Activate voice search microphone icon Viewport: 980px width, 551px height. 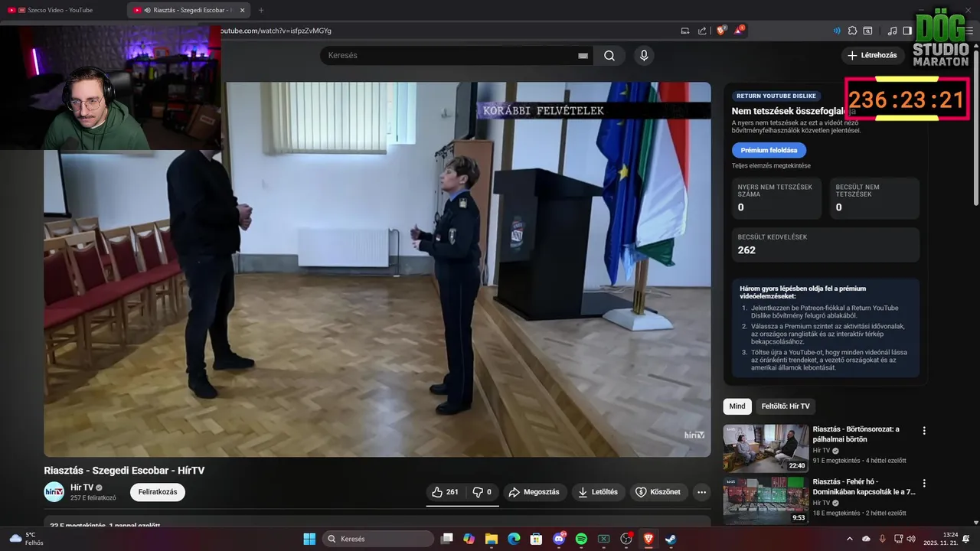click(x=644, y=55)
